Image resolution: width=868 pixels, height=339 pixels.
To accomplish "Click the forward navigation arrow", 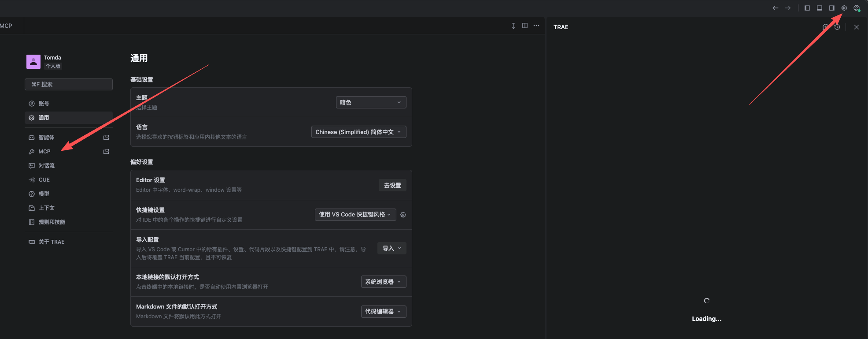I will [x=788, y=8].
